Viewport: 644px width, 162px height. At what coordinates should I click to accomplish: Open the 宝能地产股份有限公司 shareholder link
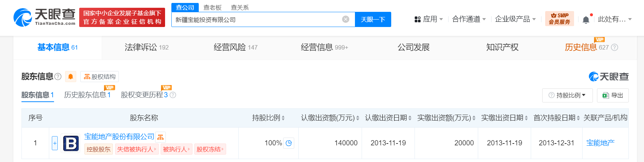[x=119, y=137]
